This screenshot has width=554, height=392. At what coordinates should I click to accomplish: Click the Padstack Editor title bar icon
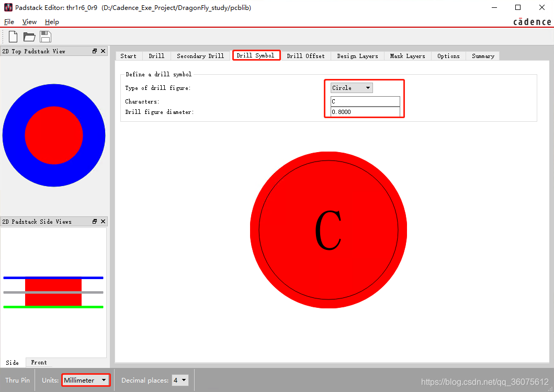[8, 8]
